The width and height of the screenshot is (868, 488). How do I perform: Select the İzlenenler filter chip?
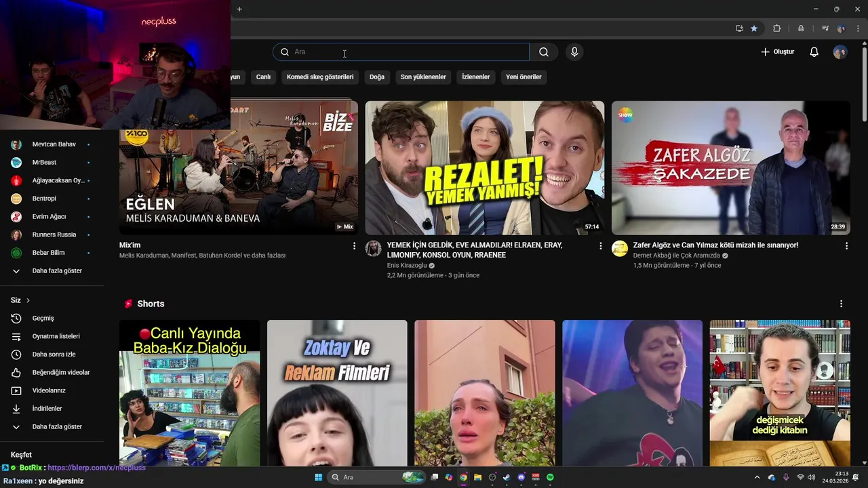click(x=476, y=77)
